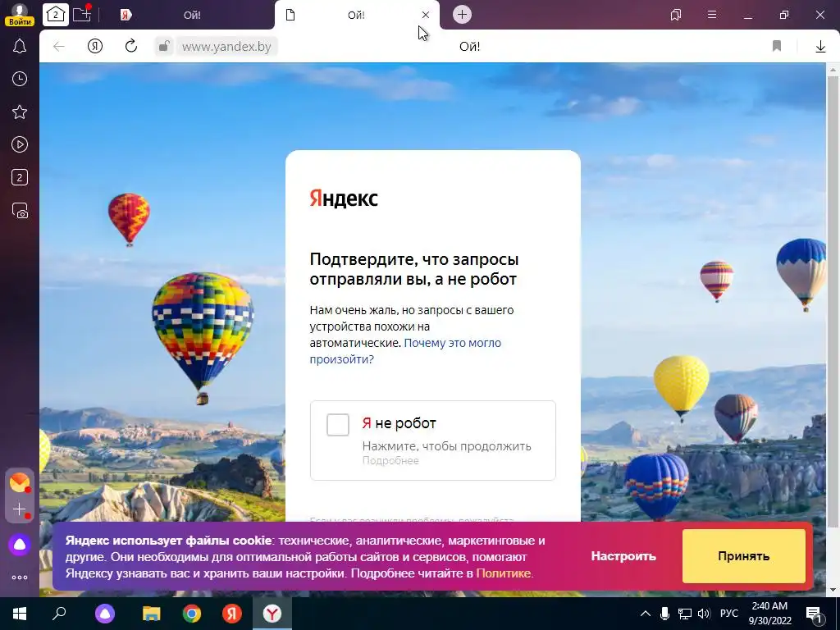
Task: Launch Alice assistant in sidebar
Action: (x=20, y=545)
